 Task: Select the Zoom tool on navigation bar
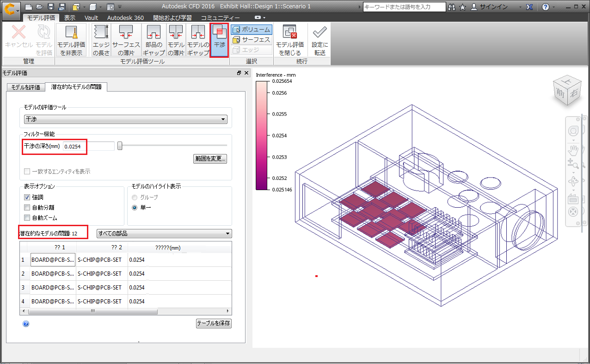click(x=573, y=163)
